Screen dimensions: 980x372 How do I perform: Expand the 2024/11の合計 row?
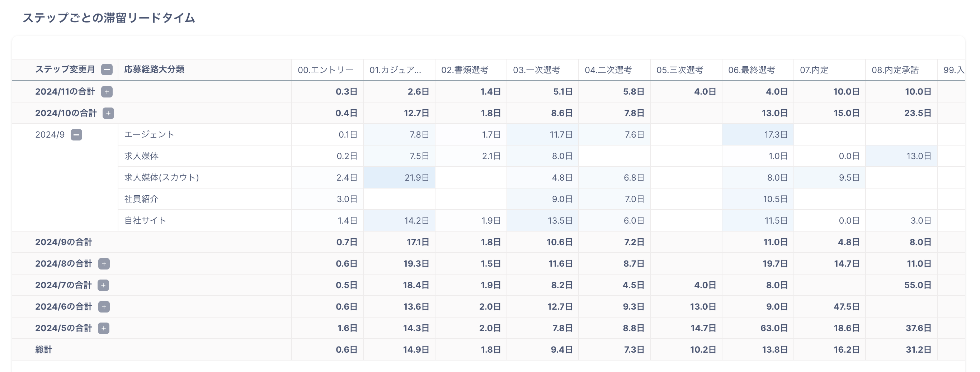[107, 92]
